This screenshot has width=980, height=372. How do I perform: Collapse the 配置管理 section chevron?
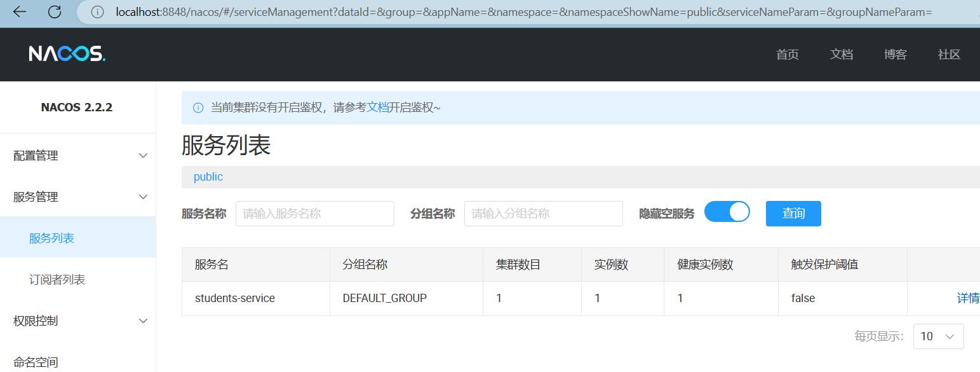144,155
